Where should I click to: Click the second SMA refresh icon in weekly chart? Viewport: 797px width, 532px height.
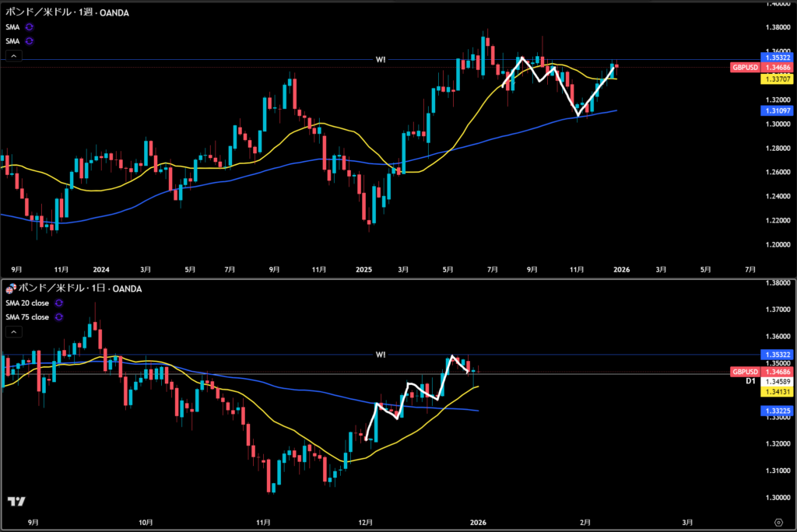(x=30, y=40)
